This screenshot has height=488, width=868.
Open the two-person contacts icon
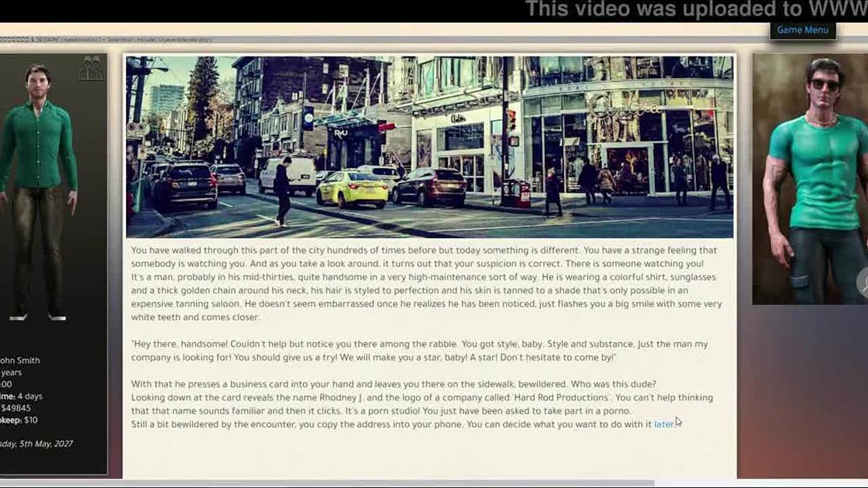coord(91,68)
